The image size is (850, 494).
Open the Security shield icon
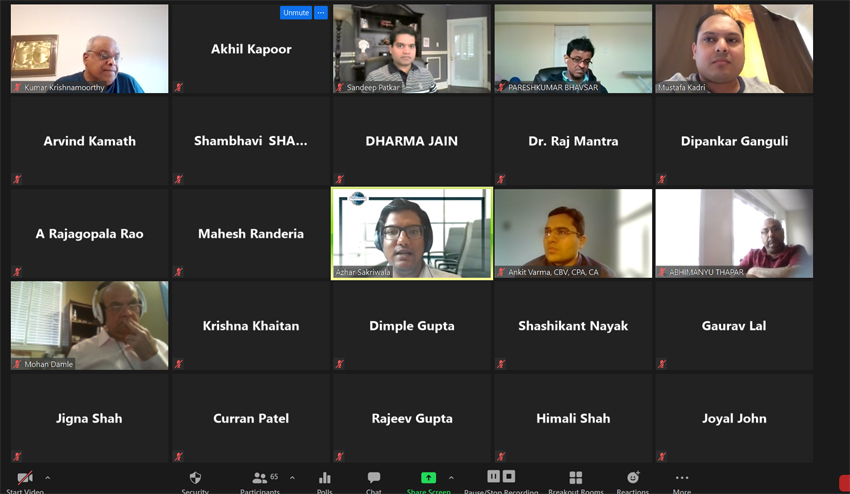click(195, 478)
